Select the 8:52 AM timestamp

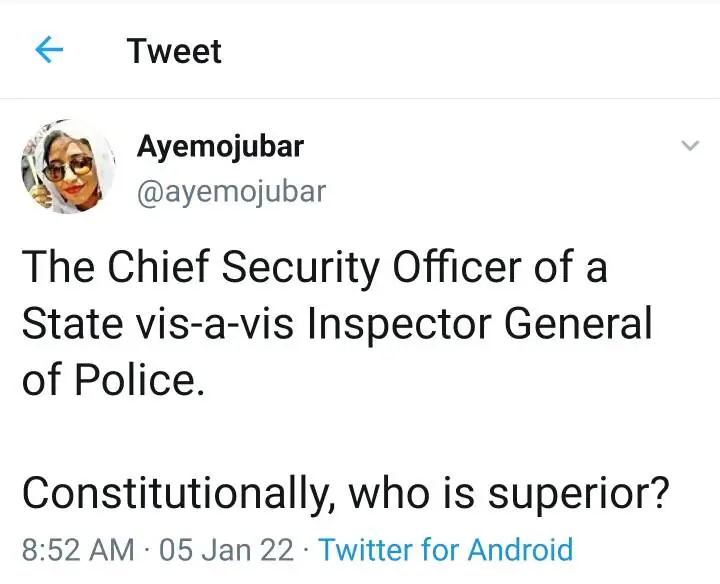point(78,549)
